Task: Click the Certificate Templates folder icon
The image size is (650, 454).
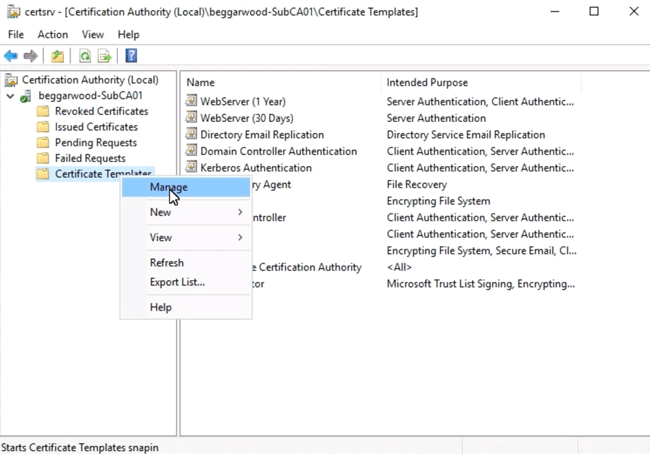Action: click(x=43, y=174)
